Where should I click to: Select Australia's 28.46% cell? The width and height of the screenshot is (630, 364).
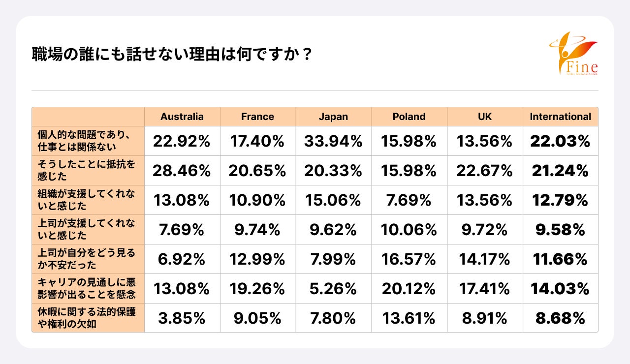182,171
